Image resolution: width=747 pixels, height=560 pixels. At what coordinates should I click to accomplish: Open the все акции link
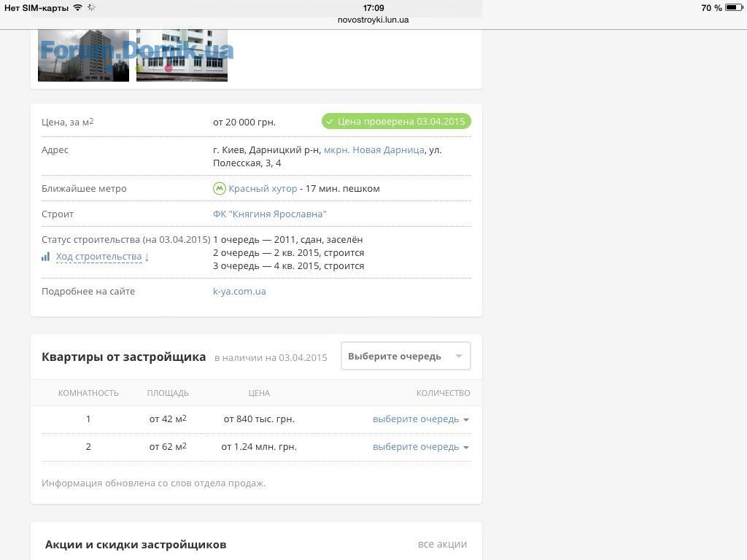pyautogui.click(x=442, y=544)
